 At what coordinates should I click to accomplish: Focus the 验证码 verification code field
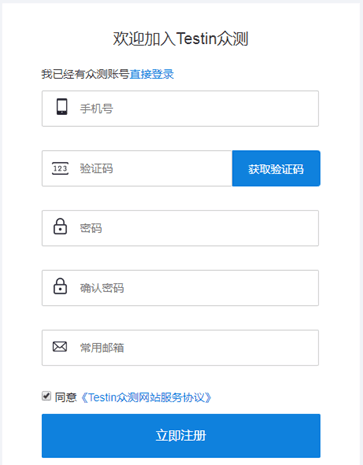coord(137,168)
